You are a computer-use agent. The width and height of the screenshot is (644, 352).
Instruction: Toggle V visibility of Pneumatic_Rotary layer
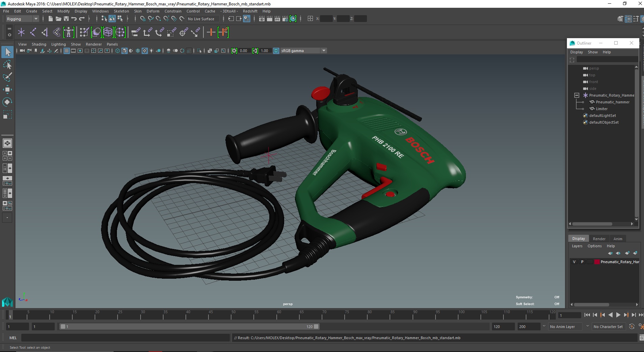[574, 262]
